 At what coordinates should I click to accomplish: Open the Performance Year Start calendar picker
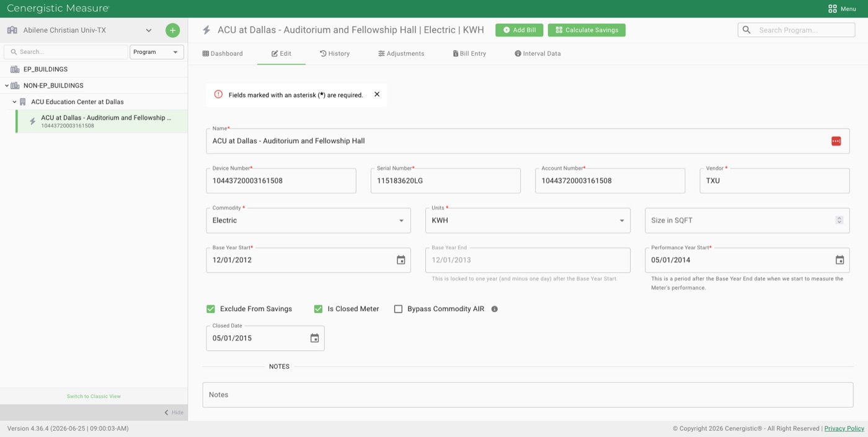click(839, 260)
